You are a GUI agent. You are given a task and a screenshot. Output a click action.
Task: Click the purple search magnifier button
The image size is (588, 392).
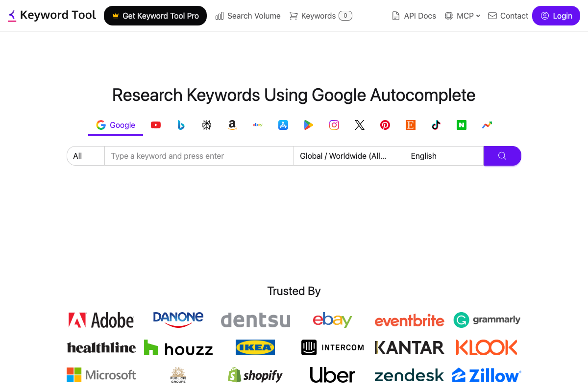coord(502,156)
